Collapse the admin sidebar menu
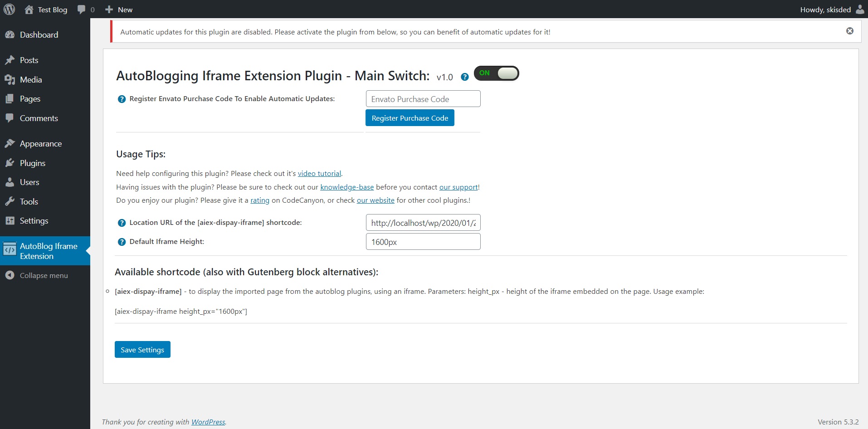The height and width of the screenshot is (429, 868). click(45, 275)
